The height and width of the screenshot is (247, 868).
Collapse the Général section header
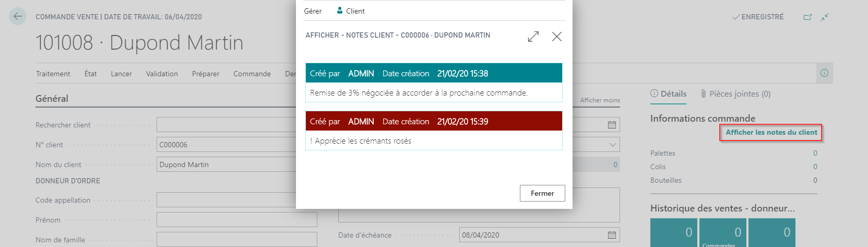pyautogui.click(x=52, y=99)
